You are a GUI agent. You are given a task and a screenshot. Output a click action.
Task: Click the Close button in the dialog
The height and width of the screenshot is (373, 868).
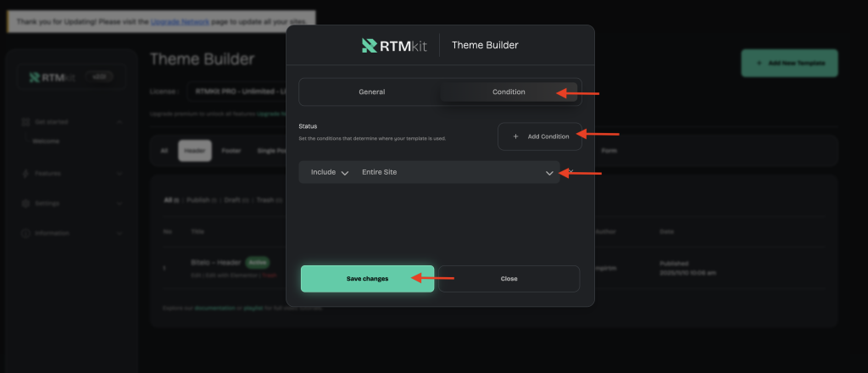[509, 279]
